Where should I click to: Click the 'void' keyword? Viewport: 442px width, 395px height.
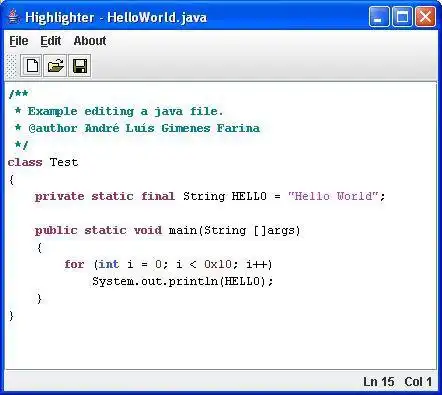(148, 230)
